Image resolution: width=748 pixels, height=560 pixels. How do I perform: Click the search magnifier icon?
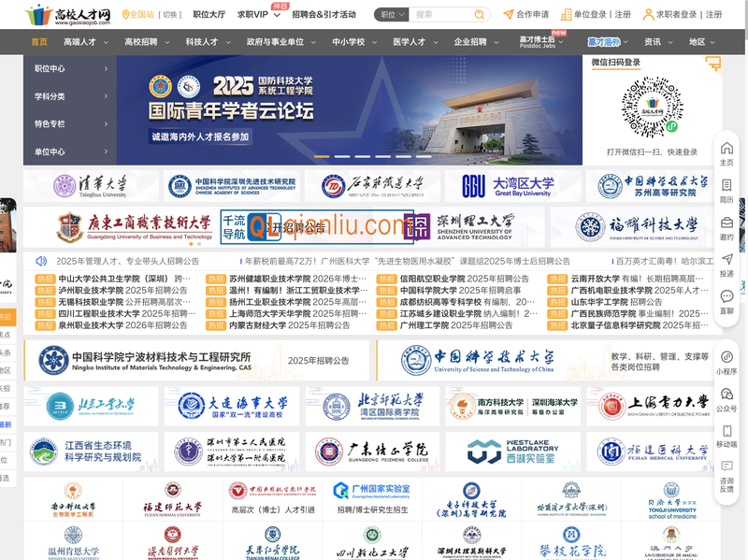pos(482,15)
